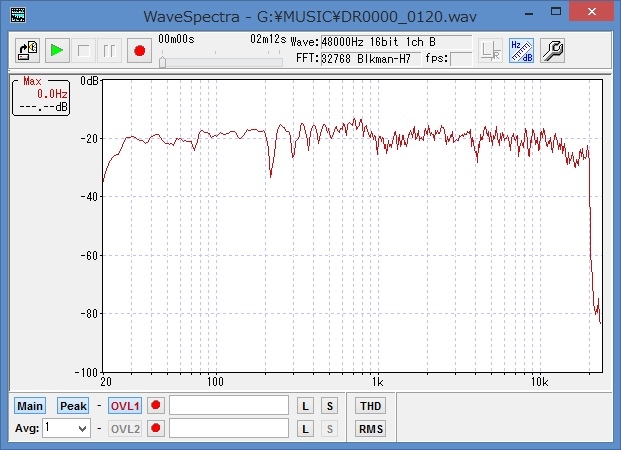The width and height of the screenshot is (621, 450).
Task: Click the Wave format info field
Action: [396, 42]
